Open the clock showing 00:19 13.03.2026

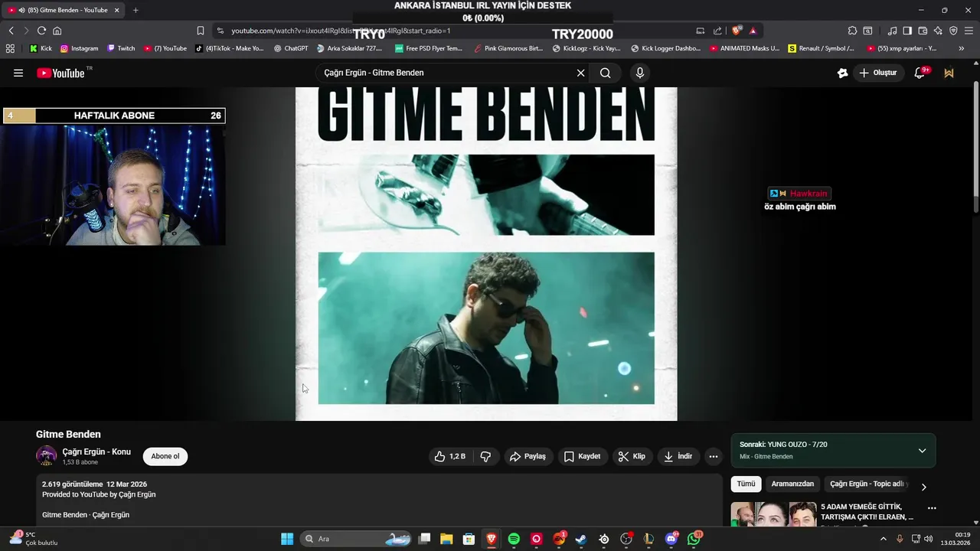pos(957,539)
